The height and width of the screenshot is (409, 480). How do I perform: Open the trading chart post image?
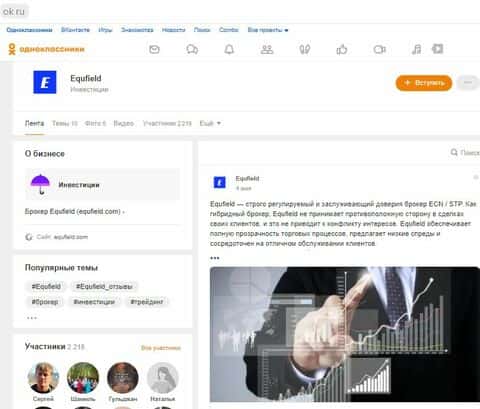345,334
